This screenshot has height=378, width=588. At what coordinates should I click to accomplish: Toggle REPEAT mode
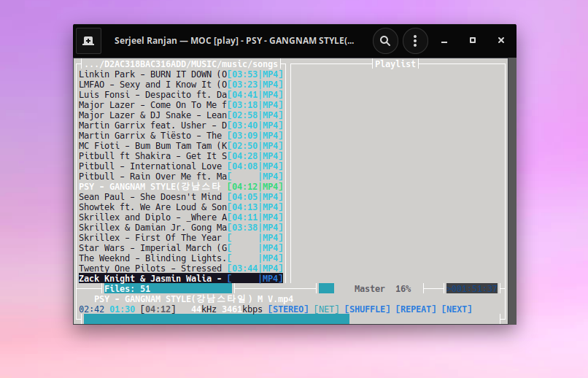[x=416, y=309]
